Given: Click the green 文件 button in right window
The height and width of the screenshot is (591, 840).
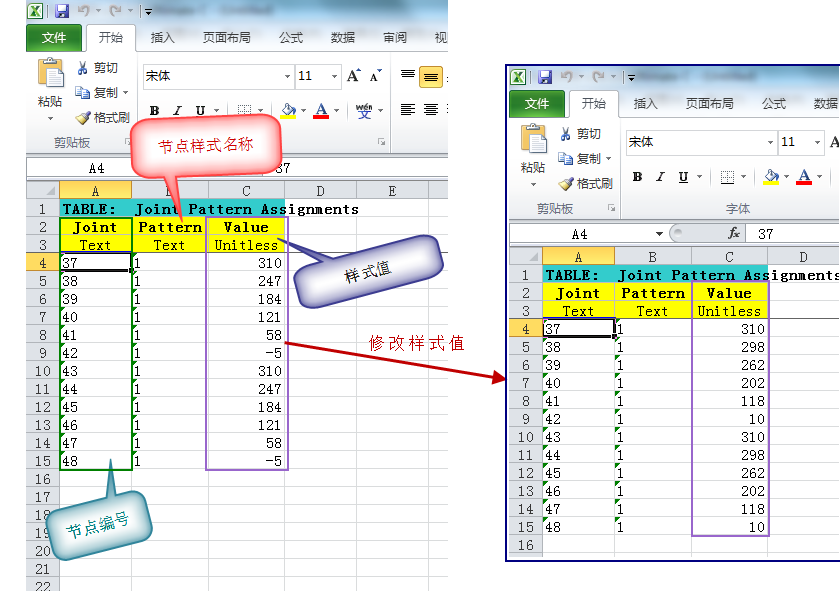Looking at the screenshot, I should tap(536, 104).
